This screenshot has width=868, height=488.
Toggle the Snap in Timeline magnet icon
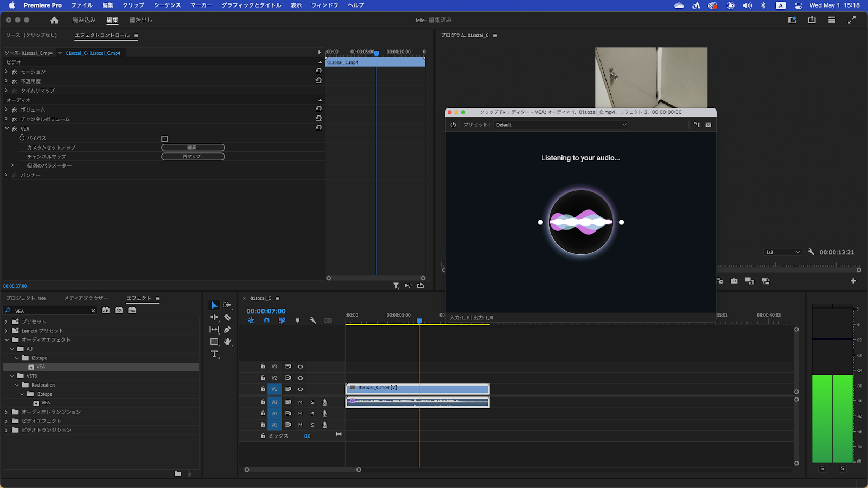pos(266,320)
